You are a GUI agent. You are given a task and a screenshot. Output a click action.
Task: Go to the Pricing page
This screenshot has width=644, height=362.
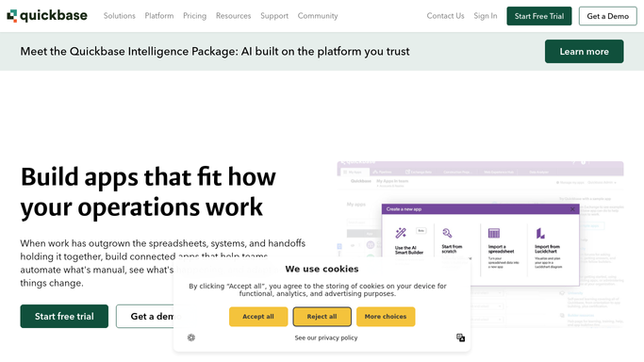[x=194, y=16]
